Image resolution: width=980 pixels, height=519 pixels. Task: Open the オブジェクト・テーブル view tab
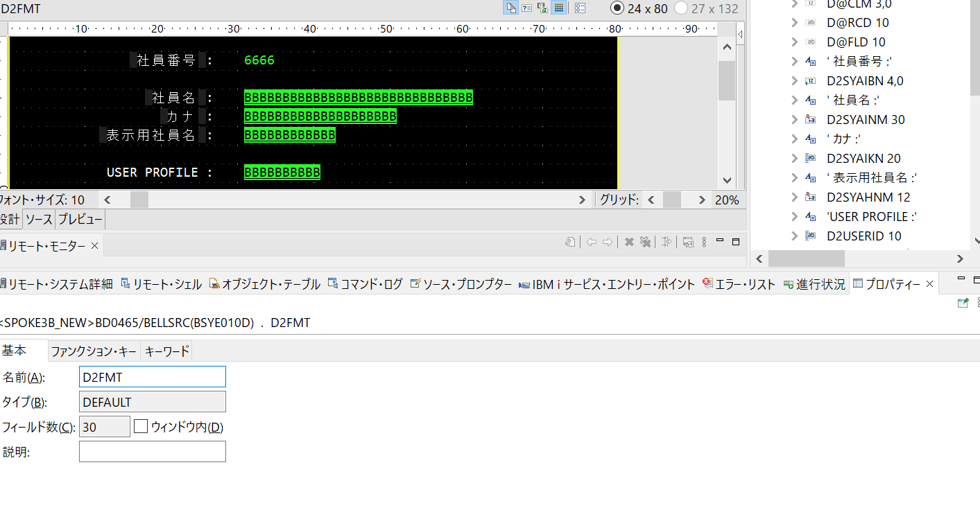(x=265, y=284)
